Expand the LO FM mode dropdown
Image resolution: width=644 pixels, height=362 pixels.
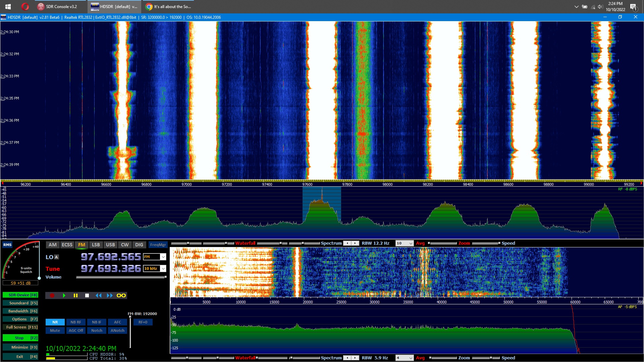point(163,257)
